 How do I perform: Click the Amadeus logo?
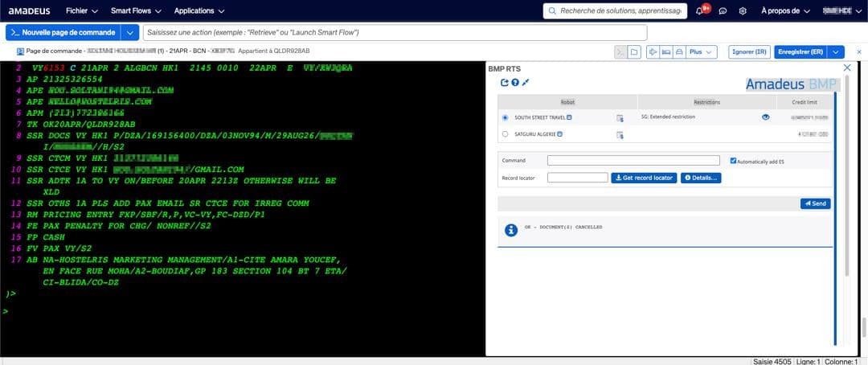(30, 11)
